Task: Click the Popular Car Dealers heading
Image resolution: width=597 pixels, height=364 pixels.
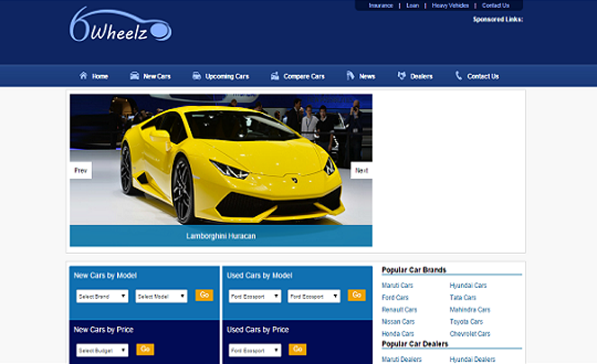Action: tap(415, 344)
